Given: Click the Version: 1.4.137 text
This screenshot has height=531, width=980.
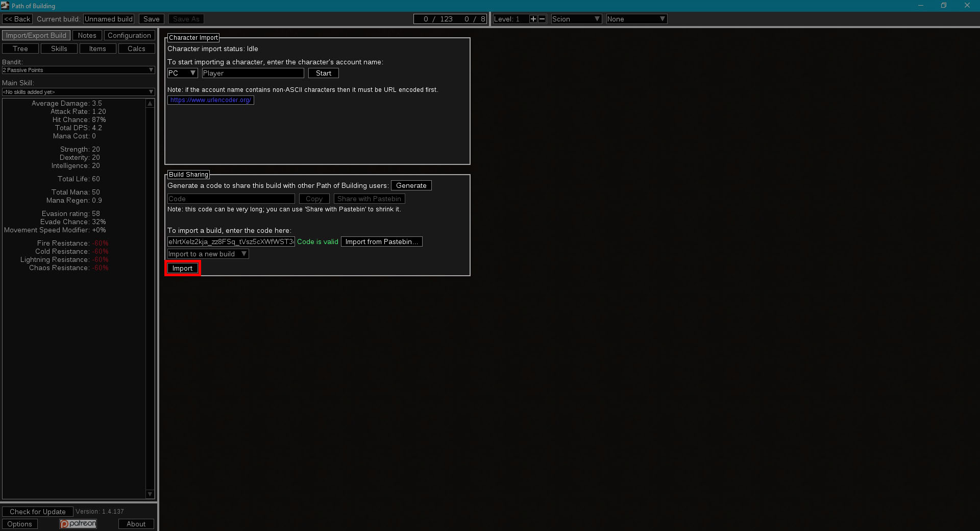Looking at the screenshot, I should coord(100,512).
